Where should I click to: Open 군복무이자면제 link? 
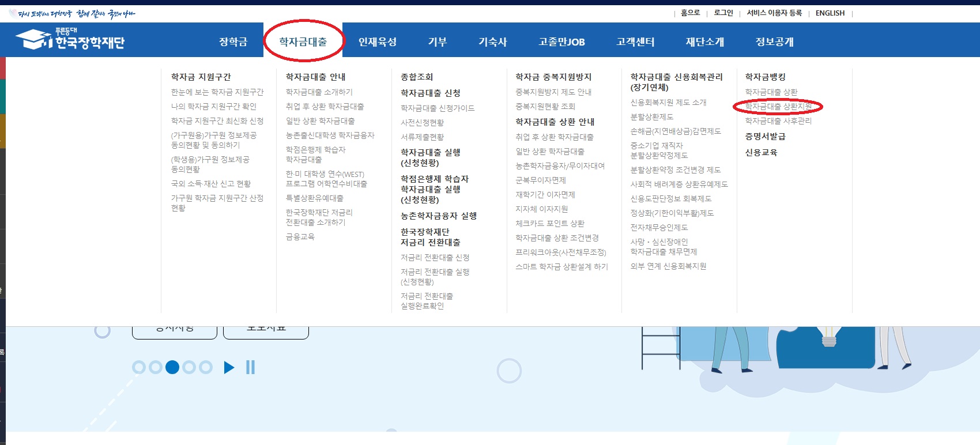click(540, 180)
